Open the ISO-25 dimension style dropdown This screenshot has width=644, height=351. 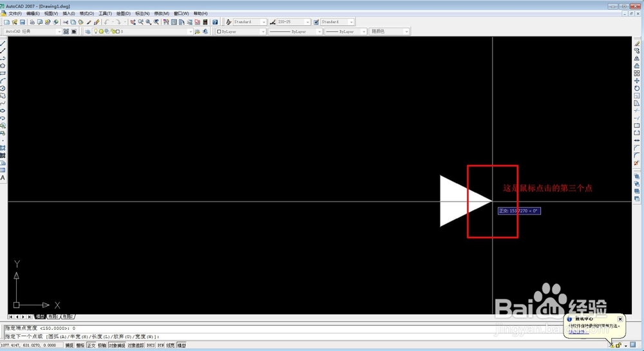click(307, 22)
